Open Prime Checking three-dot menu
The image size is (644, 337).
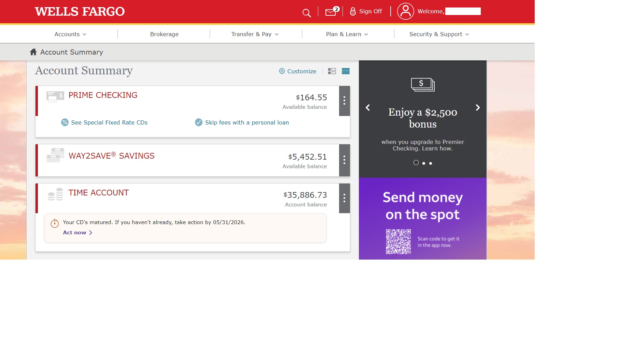344,101
